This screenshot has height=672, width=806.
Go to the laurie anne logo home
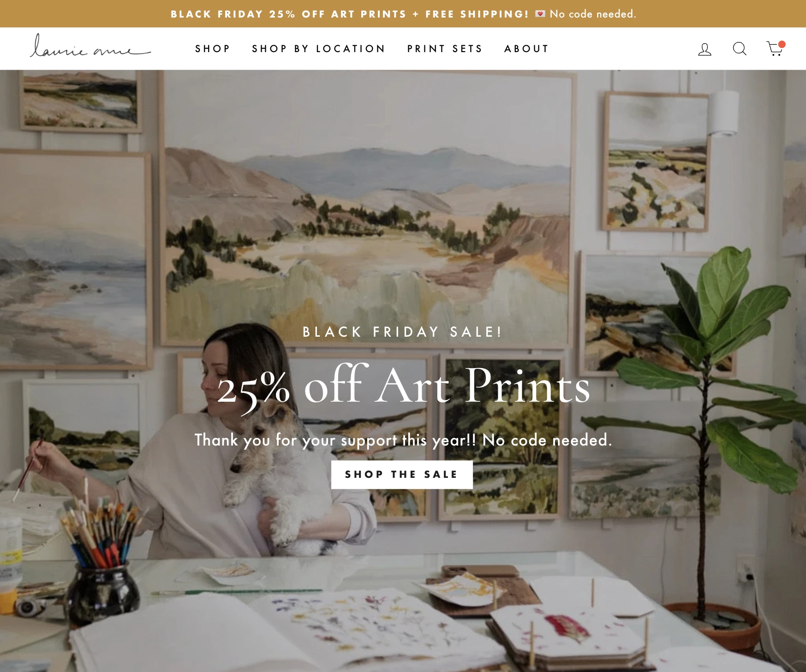click(x=90, y=46)
